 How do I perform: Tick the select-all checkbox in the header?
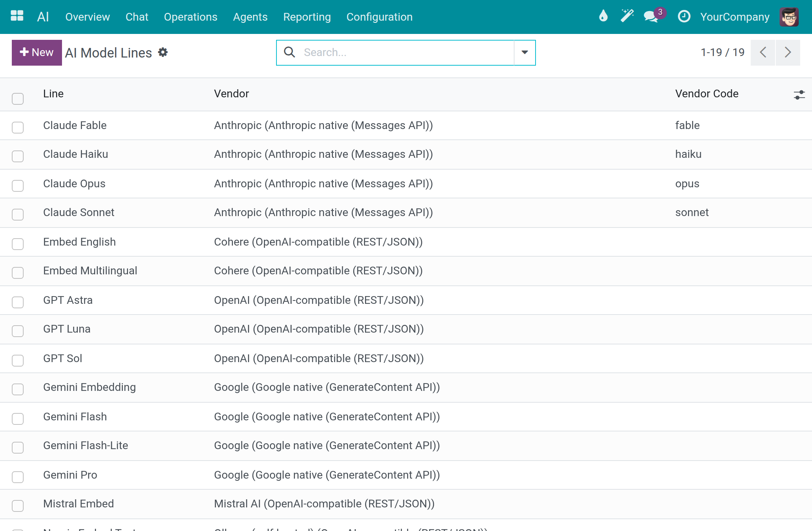18,99
